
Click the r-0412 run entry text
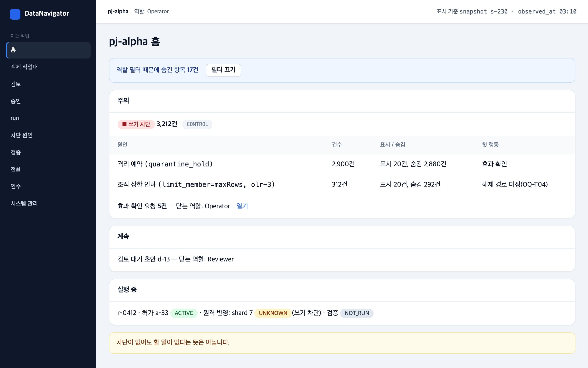[x=127, y=313]
